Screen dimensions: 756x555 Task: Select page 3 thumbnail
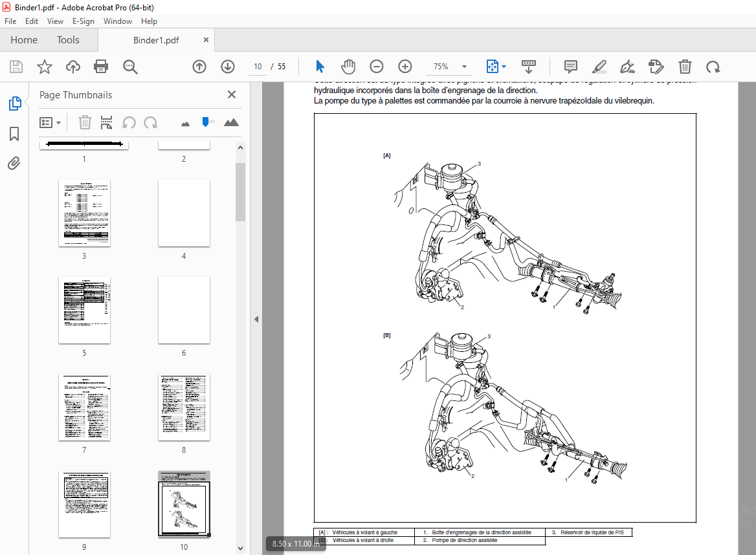tap(84, 213)
